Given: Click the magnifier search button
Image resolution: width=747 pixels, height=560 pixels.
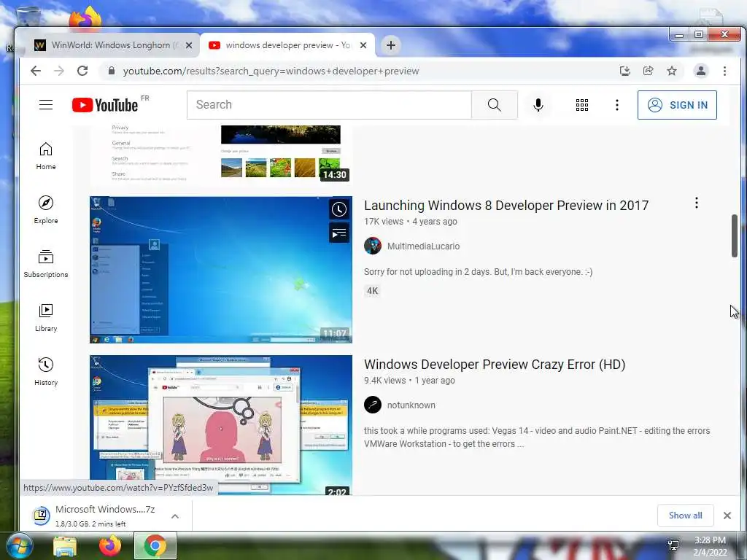Looking at the screenshot, I should [x=494, y=105].
